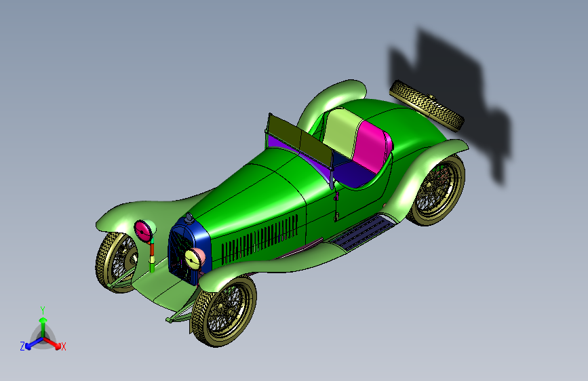
Task: Select the rear wheel under the fender
Action: tap(437, 190)
